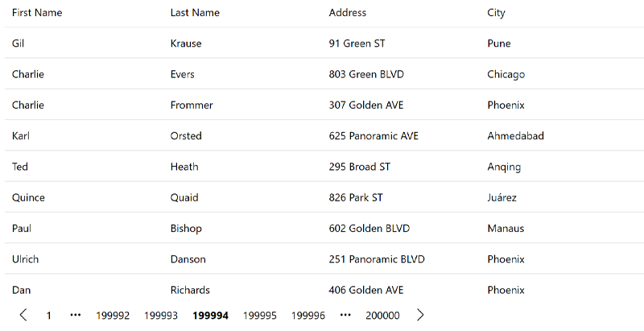Select the Karl Orsted row
Viewport: 644px width, 331px height.
[322, 136]
